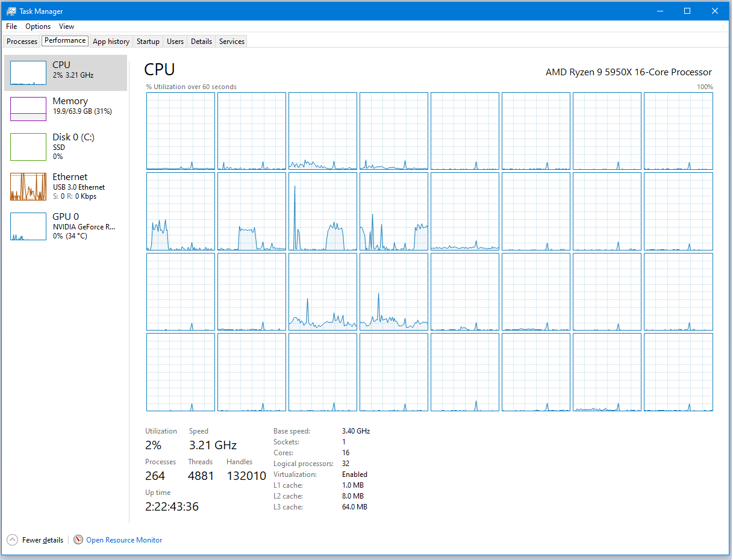Switch to the Processes tab
The image size is (733, 560).
coord(22,42)
